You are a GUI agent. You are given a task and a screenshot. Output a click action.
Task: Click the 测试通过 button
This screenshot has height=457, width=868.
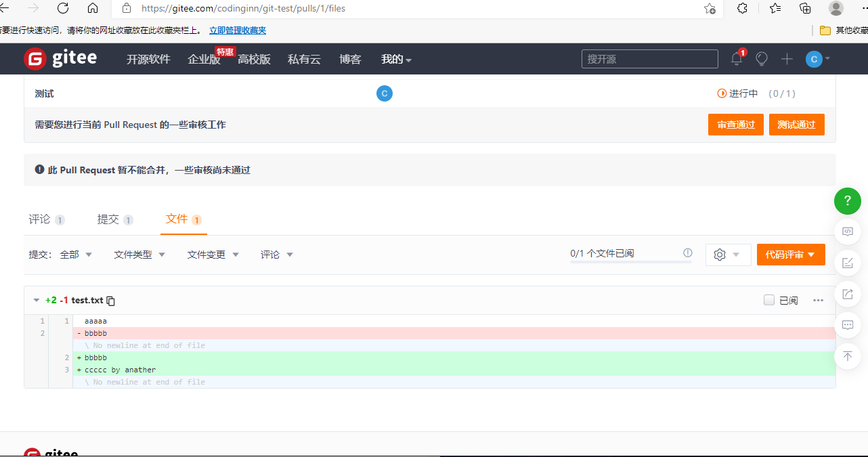click(x=797, y=125)
